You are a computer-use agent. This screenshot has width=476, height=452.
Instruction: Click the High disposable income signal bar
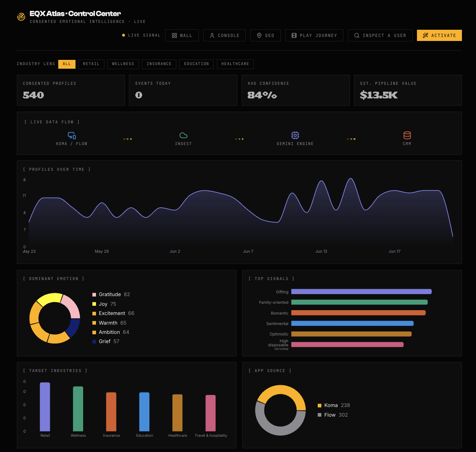tap(347, 345)
